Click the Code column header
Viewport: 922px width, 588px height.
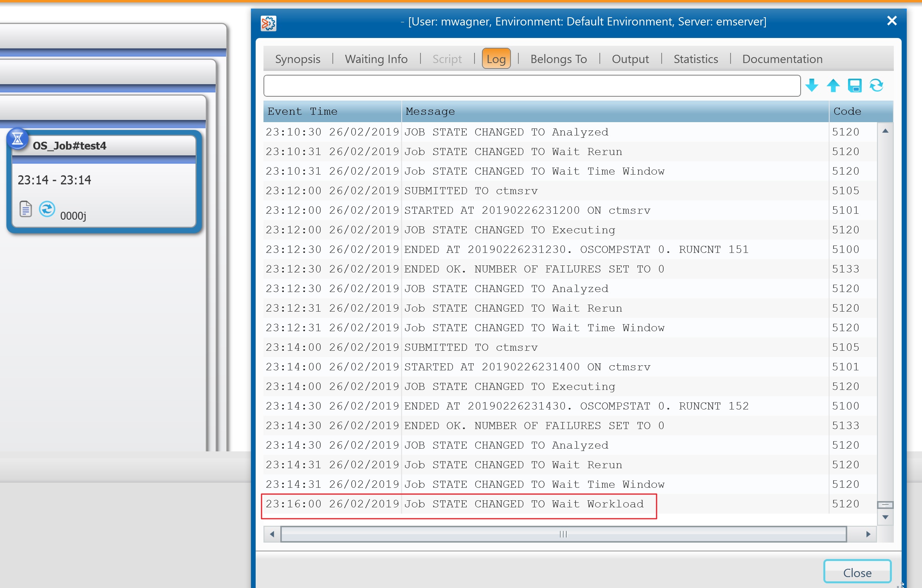[x=861, y=112]
